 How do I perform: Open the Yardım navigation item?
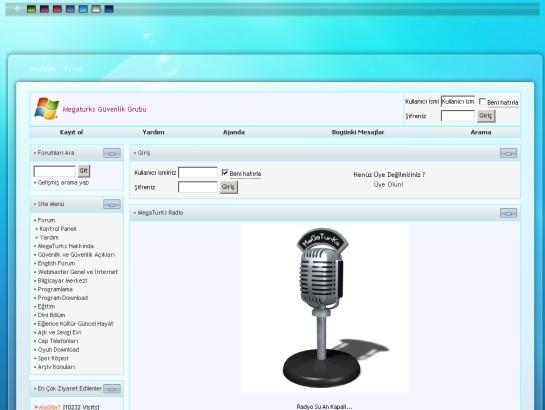coord(153,132)
